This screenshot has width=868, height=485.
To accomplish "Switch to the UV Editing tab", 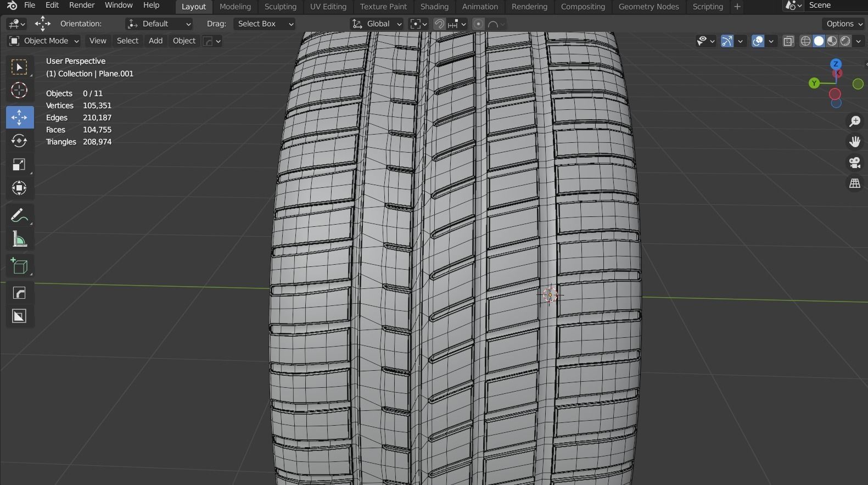I will click(328, 7).
